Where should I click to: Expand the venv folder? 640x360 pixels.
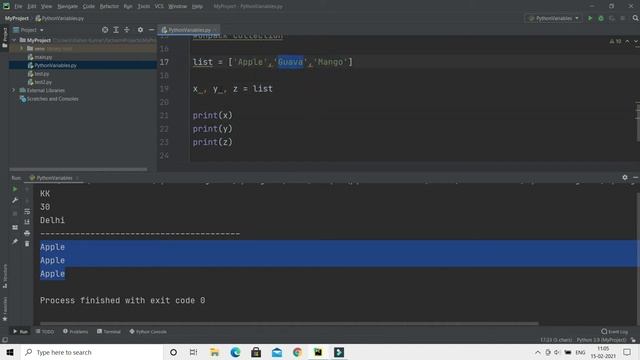[x=22, y=49]
